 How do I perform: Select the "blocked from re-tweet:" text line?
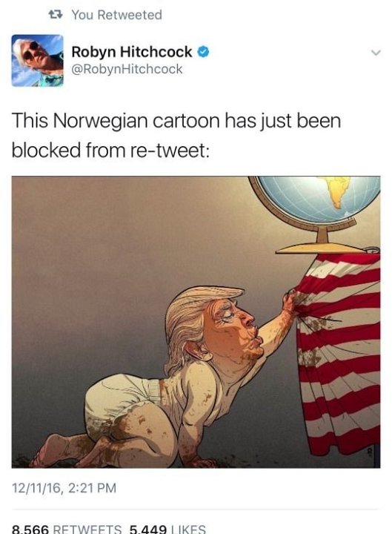click(110, 150)
